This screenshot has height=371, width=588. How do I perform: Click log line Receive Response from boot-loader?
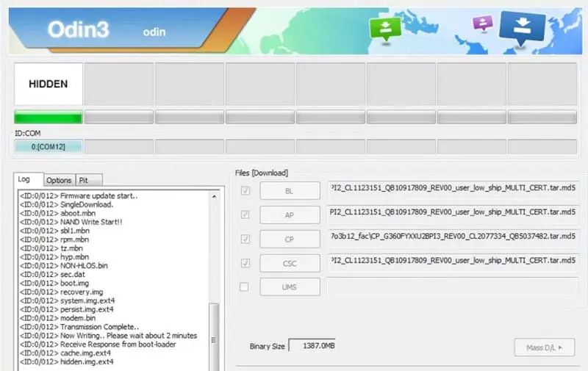[98, 345]
